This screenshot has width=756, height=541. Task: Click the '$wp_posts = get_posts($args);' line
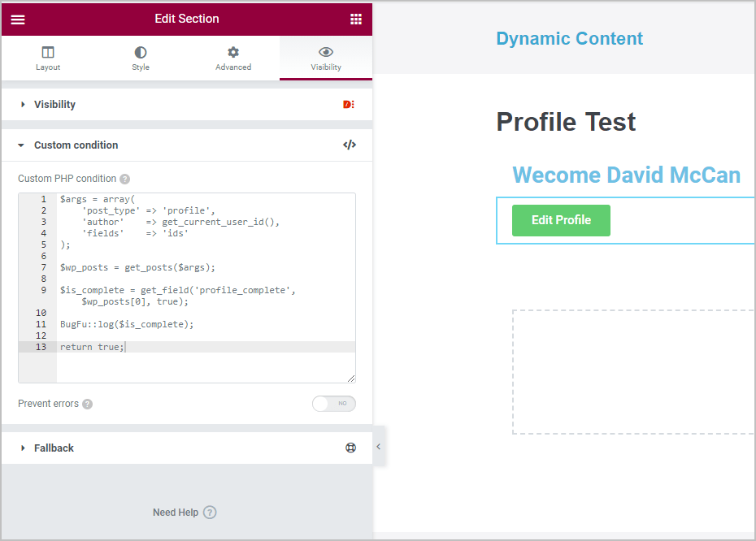137,267
